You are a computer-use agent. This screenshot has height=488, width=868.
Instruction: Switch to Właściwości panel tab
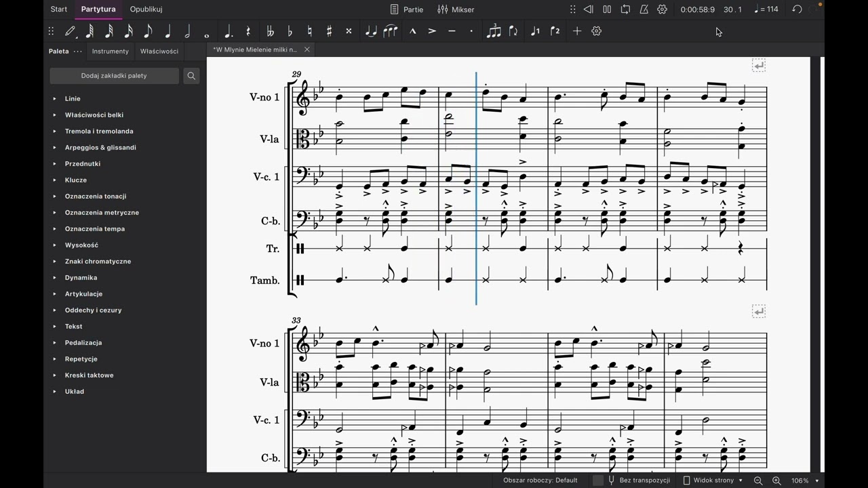(159, 52)
